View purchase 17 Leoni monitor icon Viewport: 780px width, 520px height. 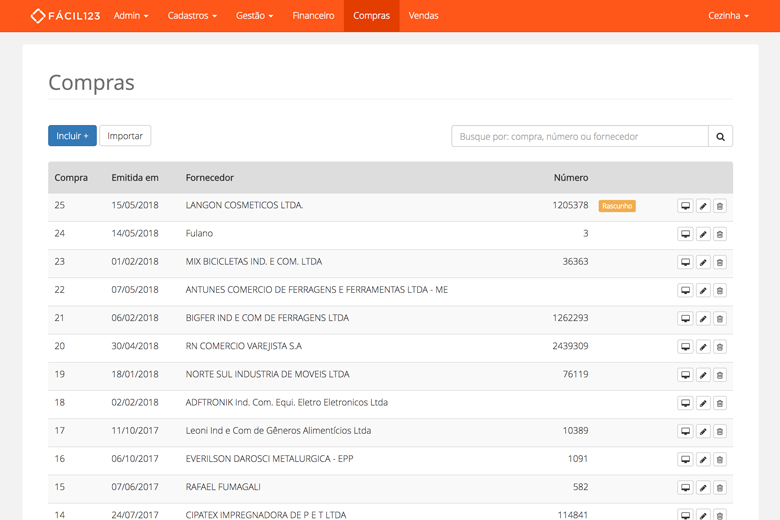pyautogui.click(x=685, y=431)
